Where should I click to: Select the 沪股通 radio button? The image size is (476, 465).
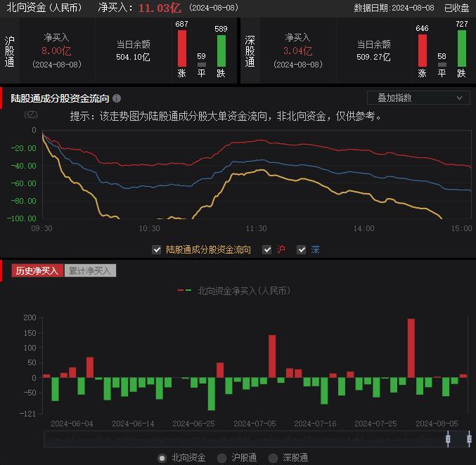222,458
